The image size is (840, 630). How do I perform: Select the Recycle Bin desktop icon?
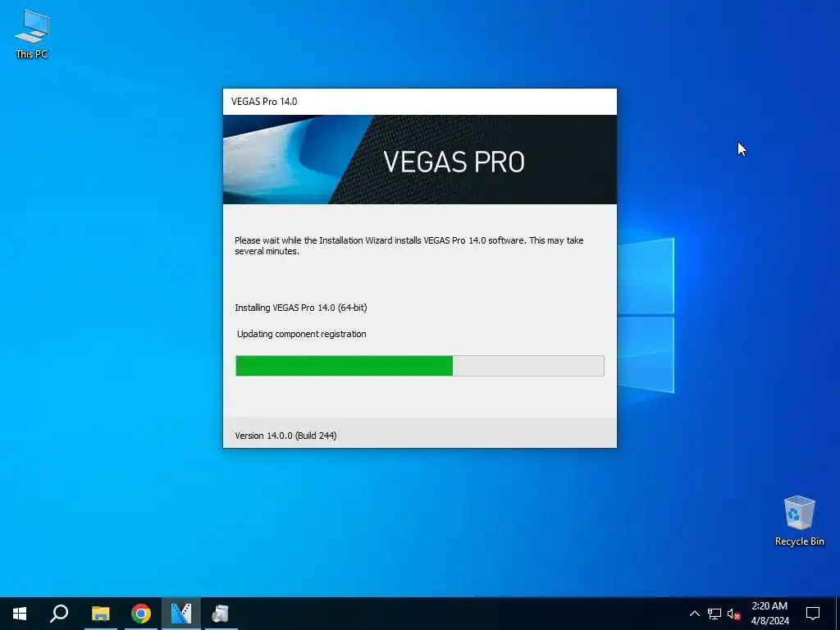[x=799, y=520]
